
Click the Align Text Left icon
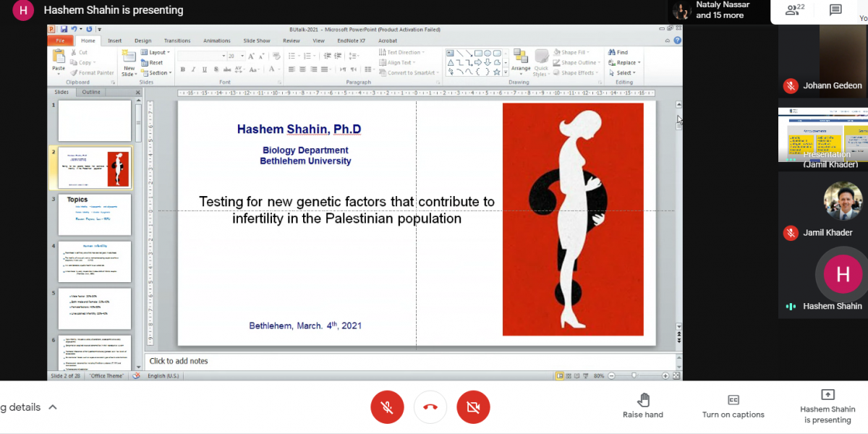coord(292,70)
